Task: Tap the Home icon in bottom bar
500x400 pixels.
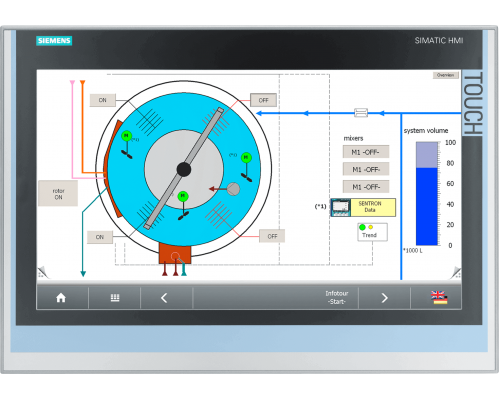Action: [x=61, y=298]
